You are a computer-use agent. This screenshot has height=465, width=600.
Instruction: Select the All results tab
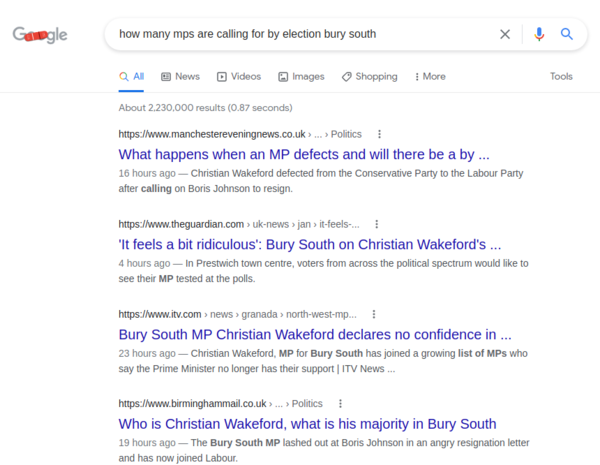click(x=131, y=77)
